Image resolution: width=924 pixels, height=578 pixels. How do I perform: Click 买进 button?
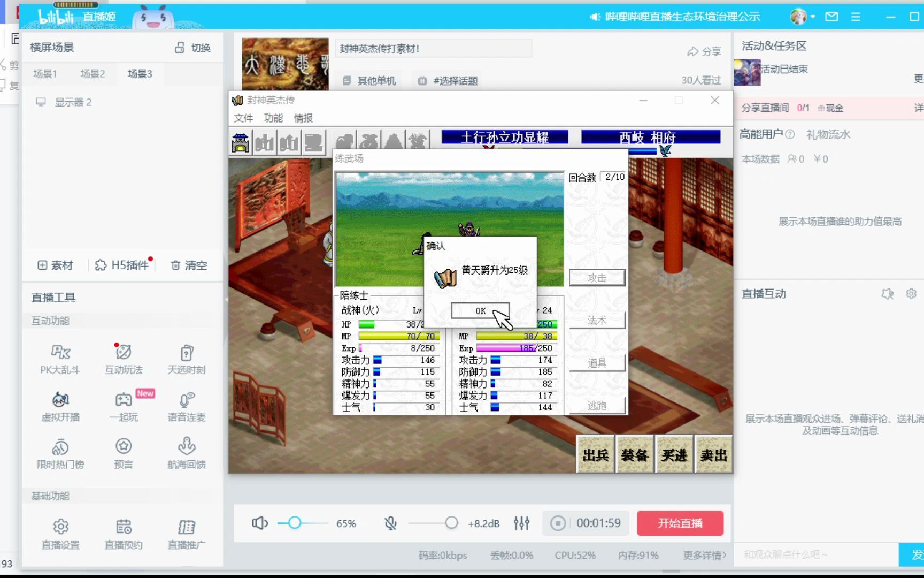tap(674, 454)
